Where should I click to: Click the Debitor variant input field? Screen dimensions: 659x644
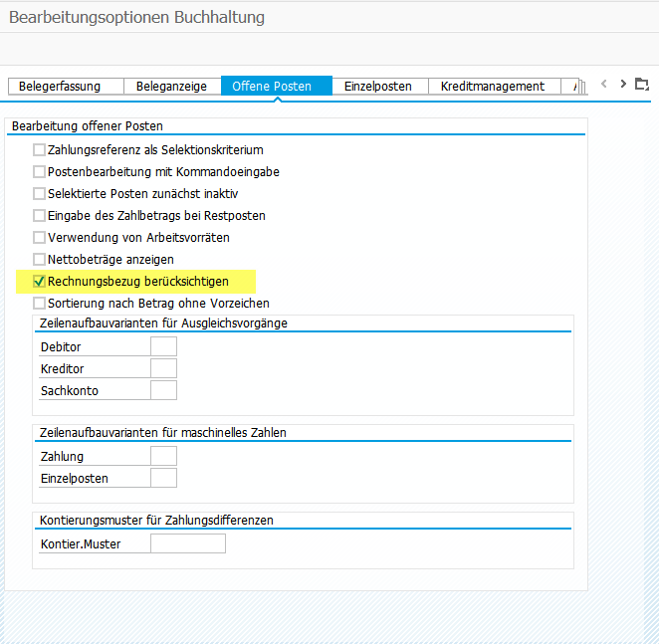coord(163,346)
